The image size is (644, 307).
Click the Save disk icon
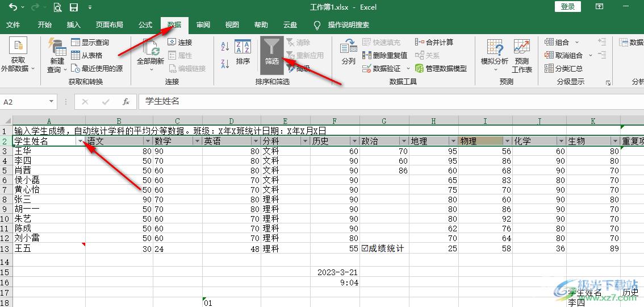coord(73,7)
